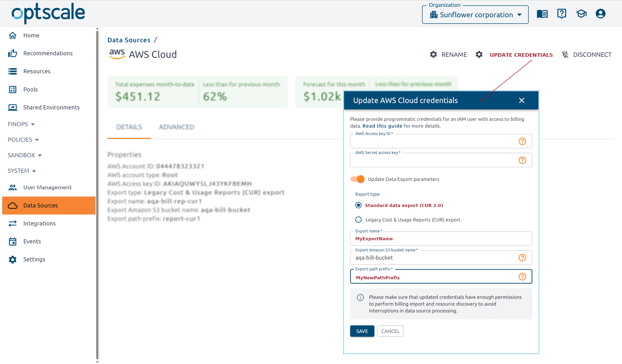622x364 pixels.
Task: Click the Data Sources cloud icon
Action: [13, 206]
